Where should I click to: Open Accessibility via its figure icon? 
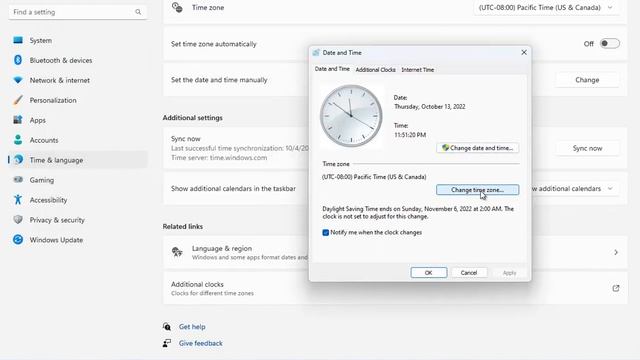18,200
